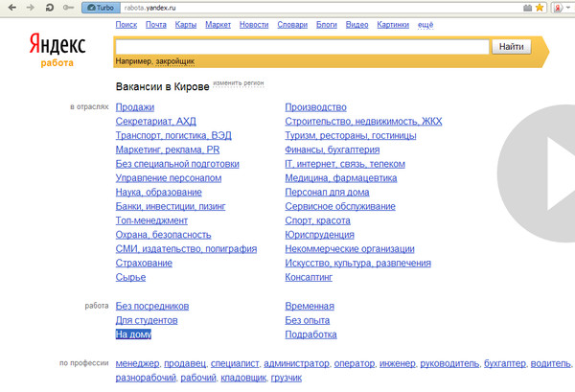This screenshot has height=392, width=575.
Task: Open СМИ, издательство, полиграфия category
Action: tap(186, 249)
